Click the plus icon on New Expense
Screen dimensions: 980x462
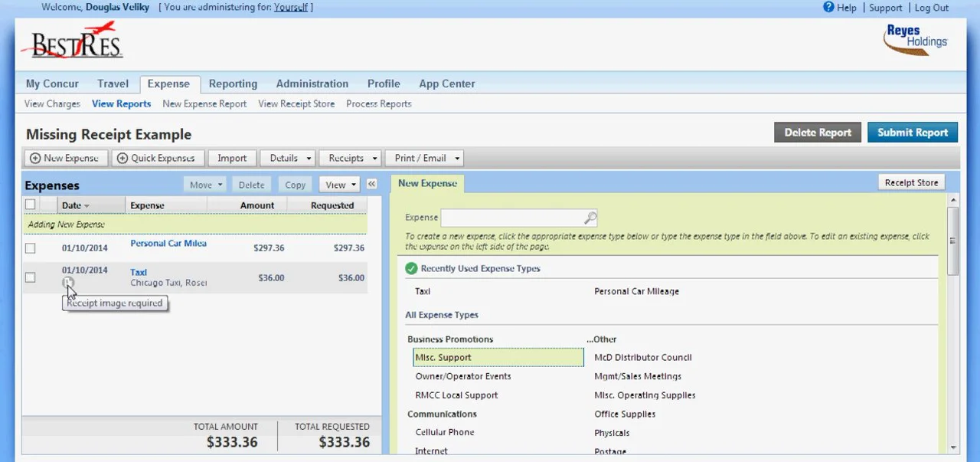34,158
